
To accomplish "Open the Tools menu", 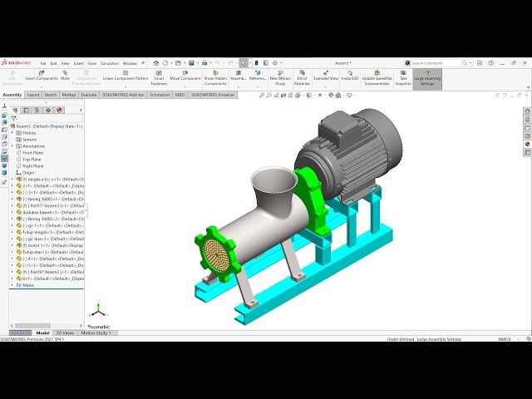I will point(92,63).
